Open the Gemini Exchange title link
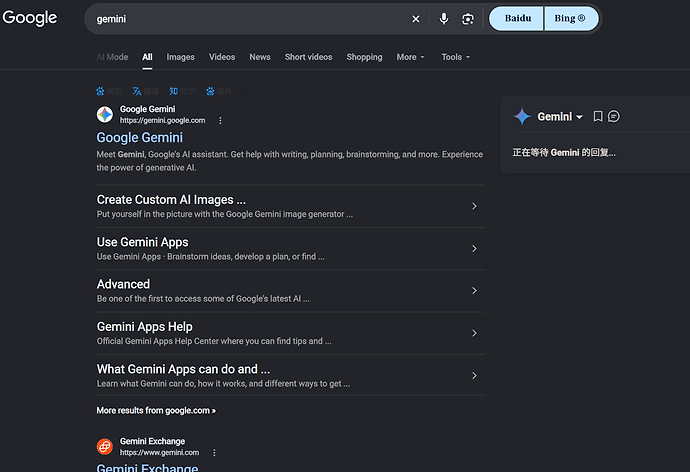Viewport: 690px width, 472px height. point(147,467)
